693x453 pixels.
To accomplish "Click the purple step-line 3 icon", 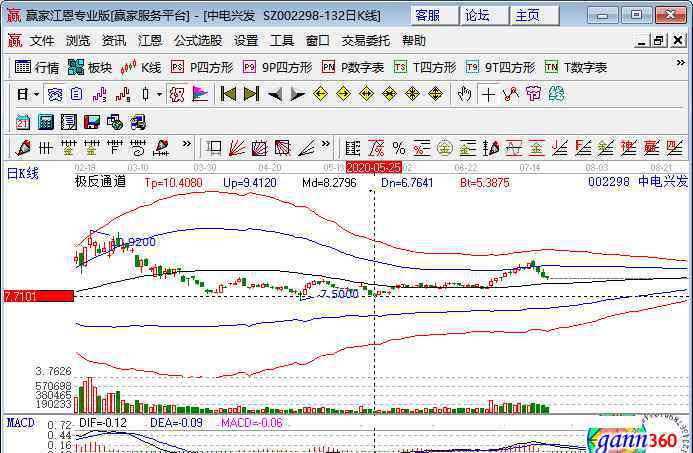I will [x=99, y=94].
